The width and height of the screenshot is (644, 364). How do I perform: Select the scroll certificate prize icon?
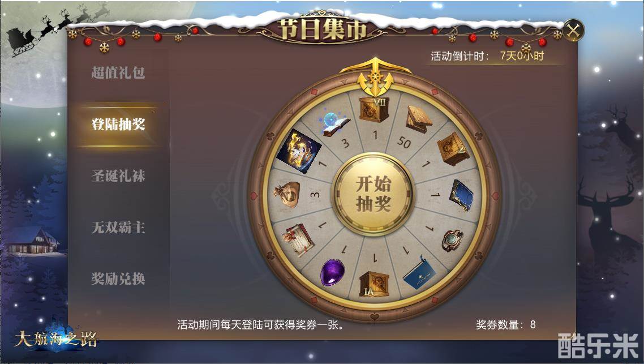point(298,239)
